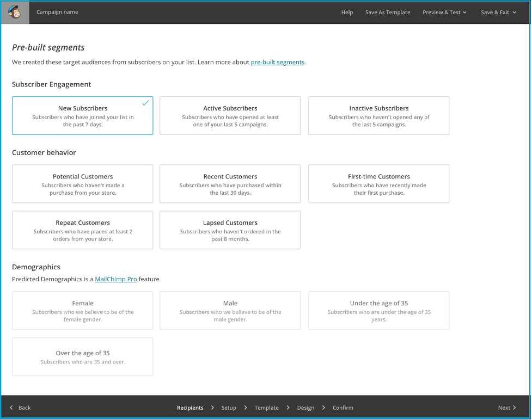
Task: Go to the Template step
Action: click(x=266, y=407)
